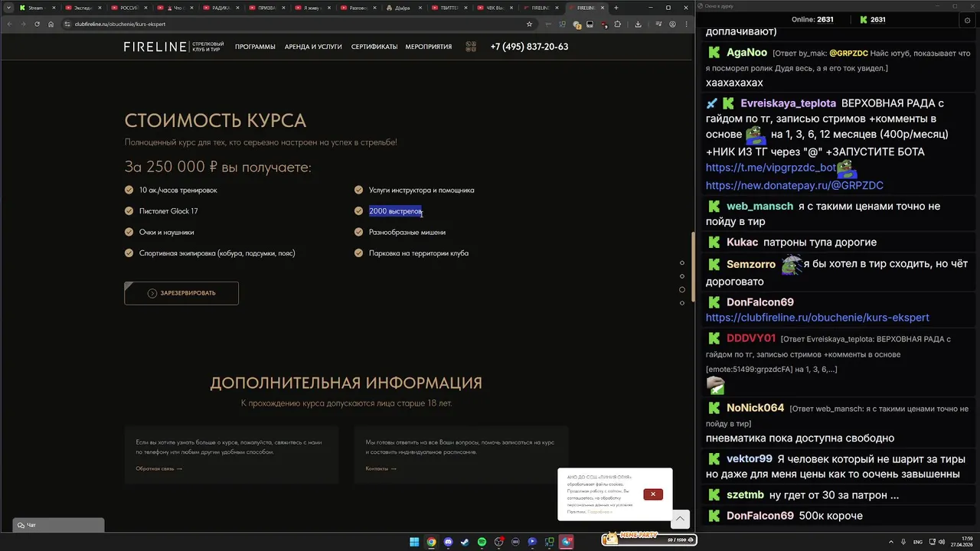Image resolution: width=980 pixels, height=551 pixels.
Task: Select the third page section dot indicator
Action: (x=682, y=289)
